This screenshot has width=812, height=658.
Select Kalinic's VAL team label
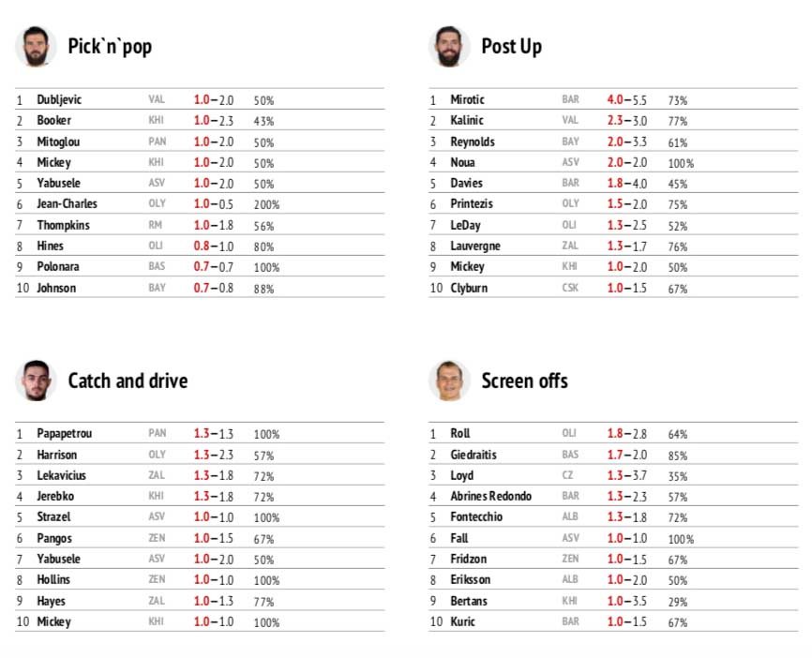[570, 121]
